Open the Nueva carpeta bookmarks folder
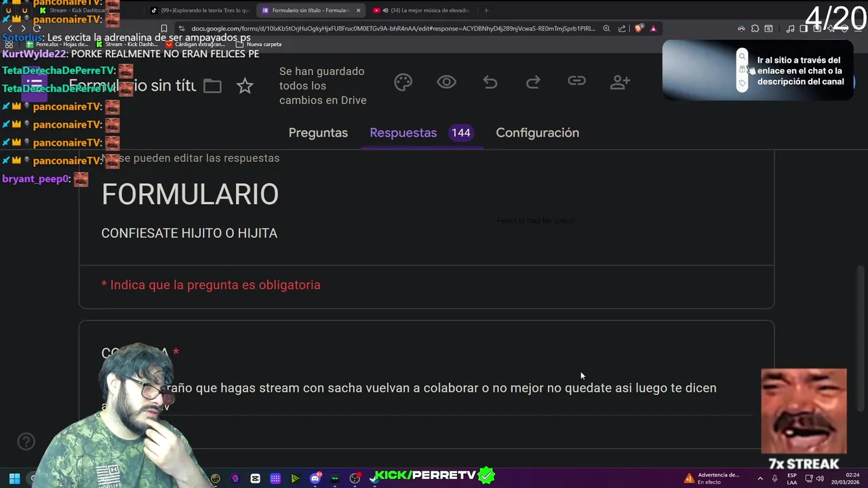 [258, 44]
